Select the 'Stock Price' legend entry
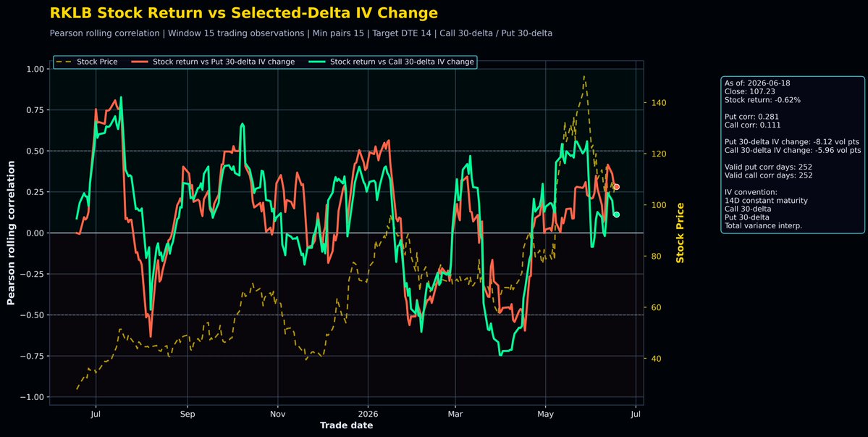The width and height of the screenshot is (868, 437). pos(86,62)
